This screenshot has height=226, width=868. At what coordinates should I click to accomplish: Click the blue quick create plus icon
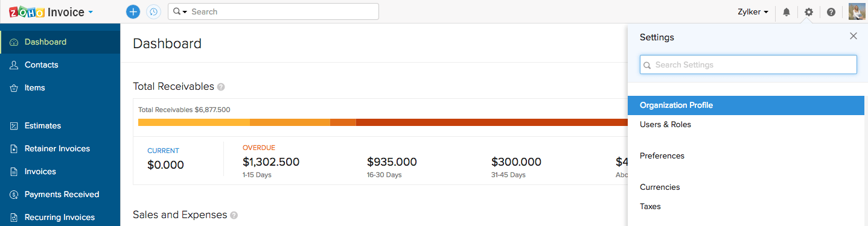click(x=133, y=11)
